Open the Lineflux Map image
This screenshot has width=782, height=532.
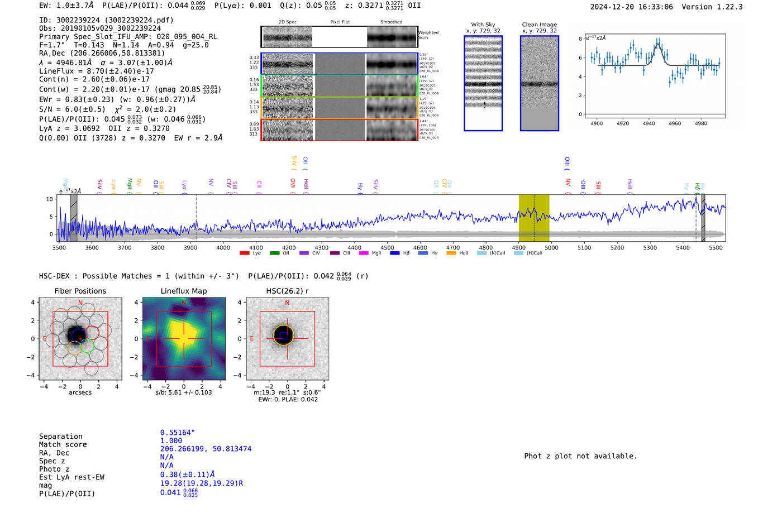(x=184, y=339)
